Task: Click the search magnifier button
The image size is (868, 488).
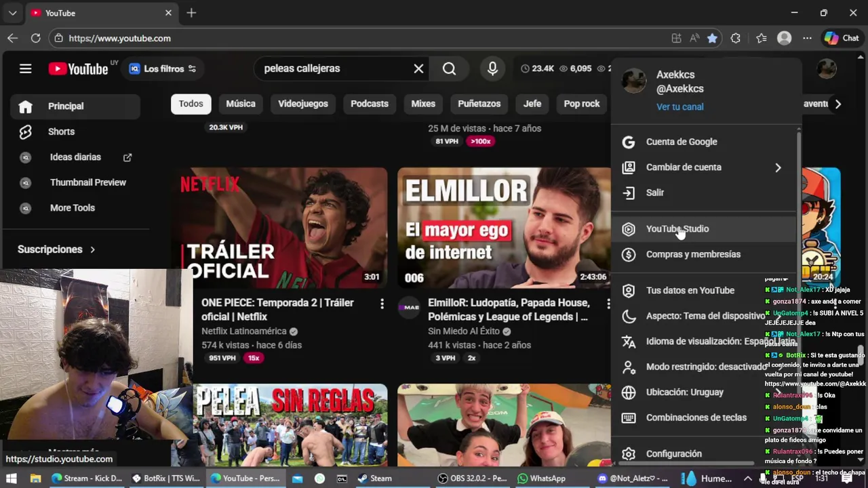Action: pos(449,68)
